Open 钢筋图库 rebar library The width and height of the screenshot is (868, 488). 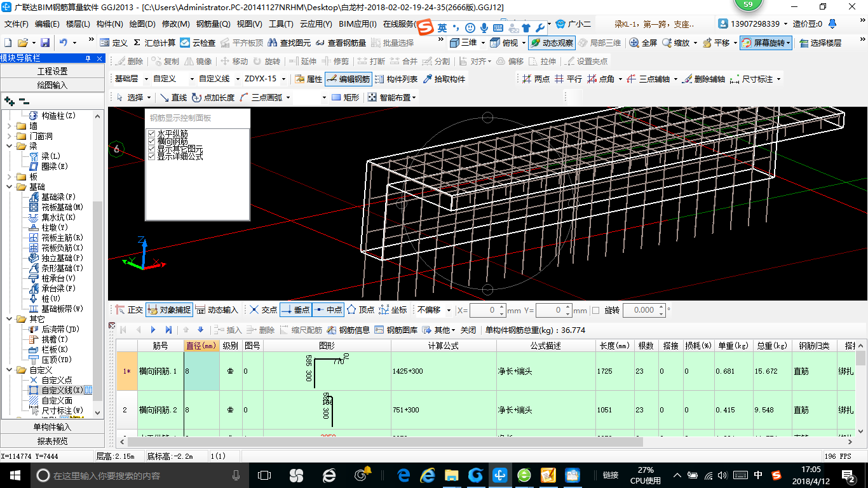coord(397,330)
